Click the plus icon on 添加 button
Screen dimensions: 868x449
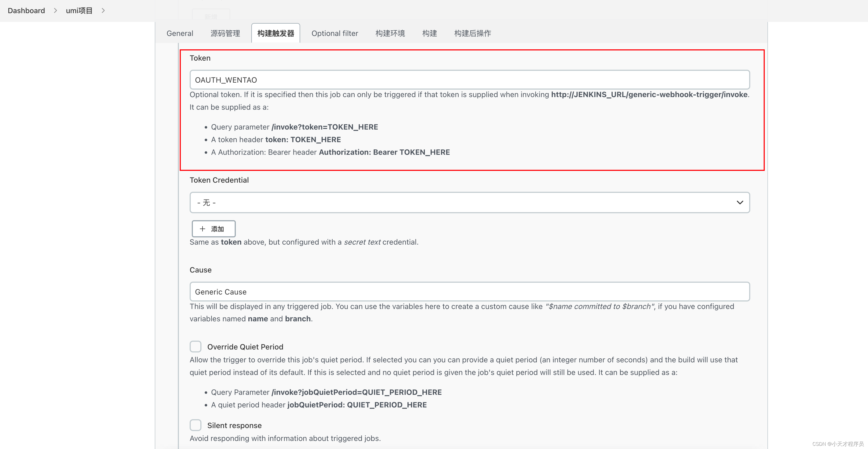203,229
